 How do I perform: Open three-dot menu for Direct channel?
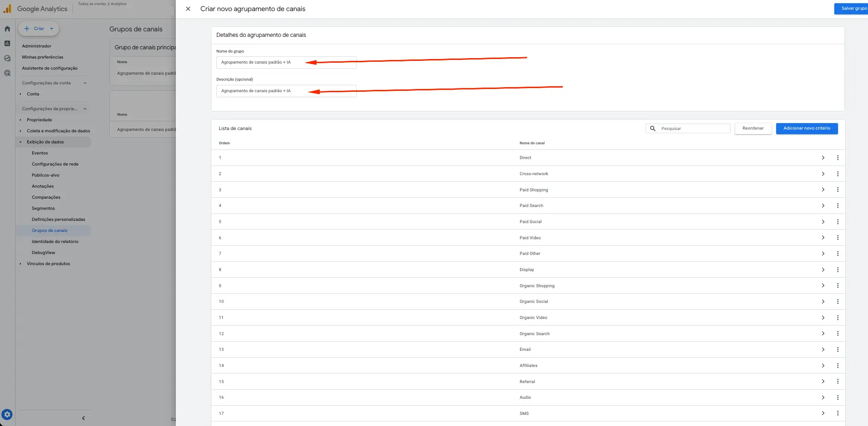point(838,158)
